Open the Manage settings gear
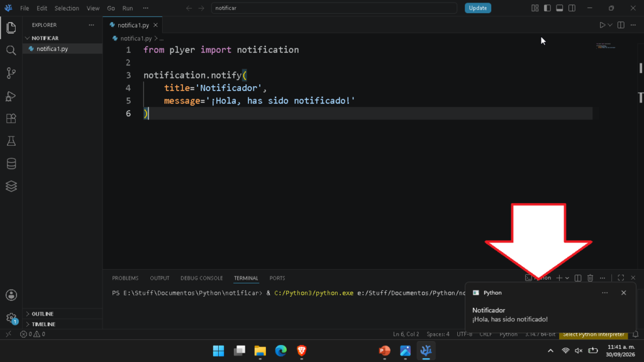The image size is (644, 362). point(11,317)
